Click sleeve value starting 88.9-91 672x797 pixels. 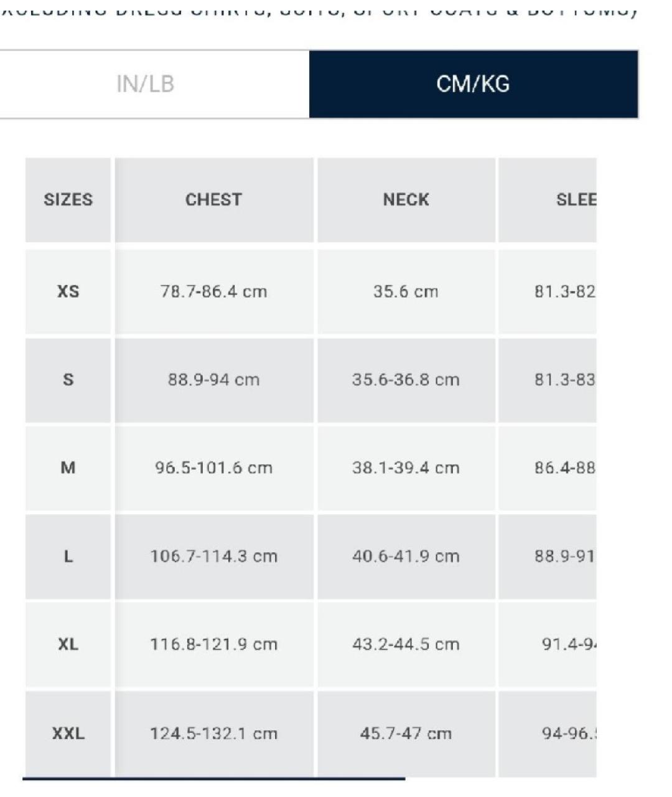coord(565,557)
